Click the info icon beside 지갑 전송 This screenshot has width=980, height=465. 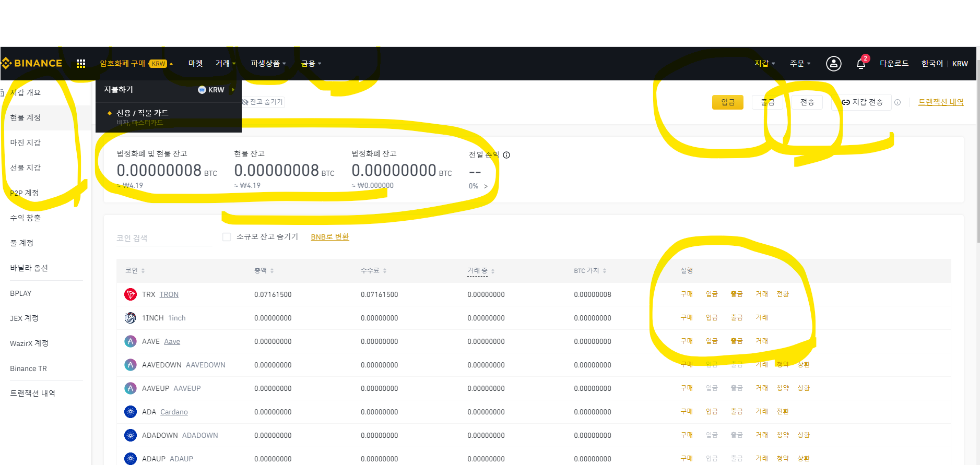[x=898, y=102]
